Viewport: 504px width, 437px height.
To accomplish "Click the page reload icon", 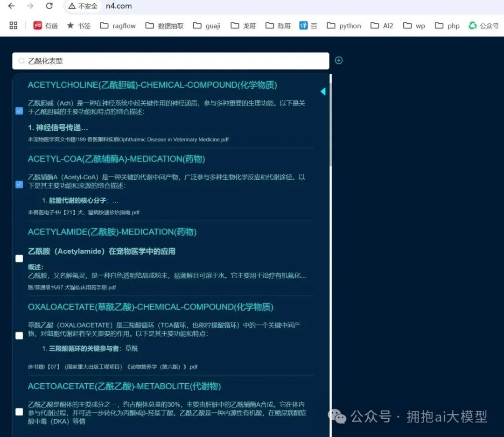I will tap(50, 7).
